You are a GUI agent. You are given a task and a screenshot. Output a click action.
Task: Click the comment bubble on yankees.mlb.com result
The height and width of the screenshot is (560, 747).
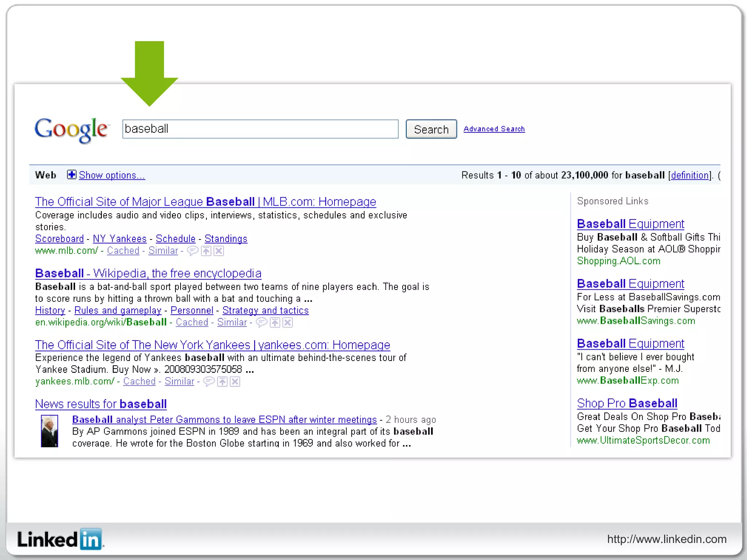click(209, 382)
